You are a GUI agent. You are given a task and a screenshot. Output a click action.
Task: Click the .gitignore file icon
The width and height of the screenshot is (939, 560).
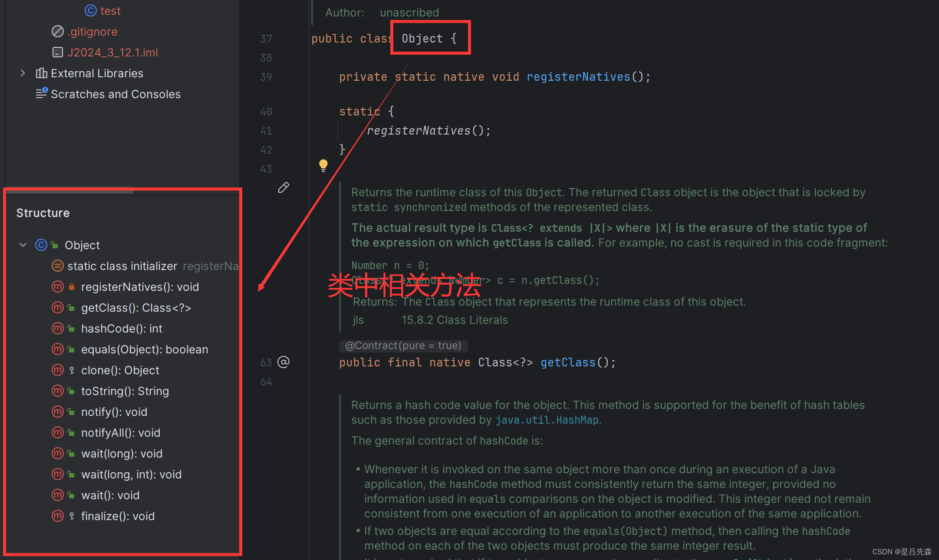tap(58, 31)
